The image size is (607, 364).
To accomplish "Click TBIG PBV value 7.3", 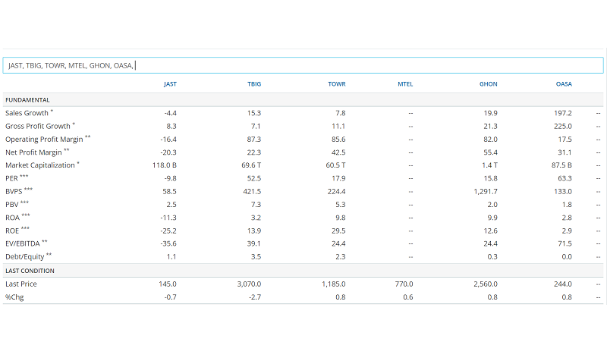I will [256, 205].
